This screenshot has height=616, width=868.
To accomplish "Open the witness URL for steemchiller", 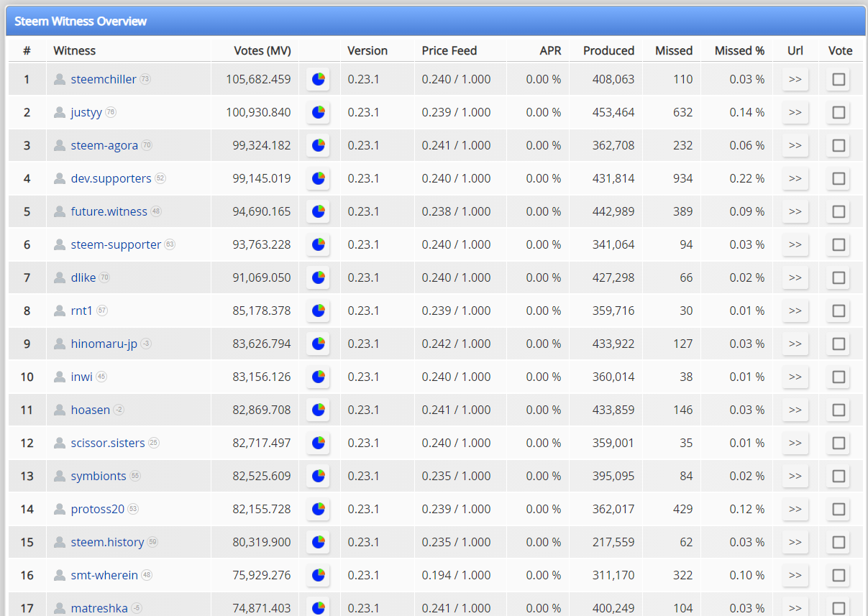I will 795,79.
